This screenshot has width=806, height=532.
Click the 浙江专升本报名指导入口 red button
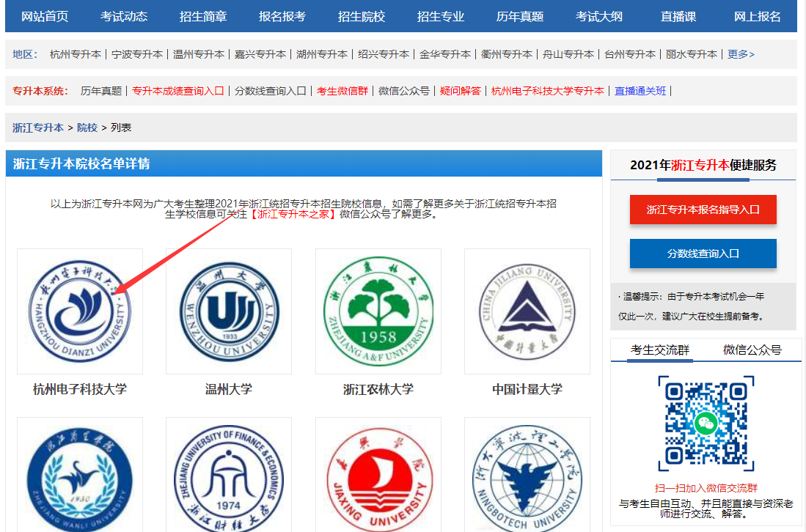tap(703, 209)
